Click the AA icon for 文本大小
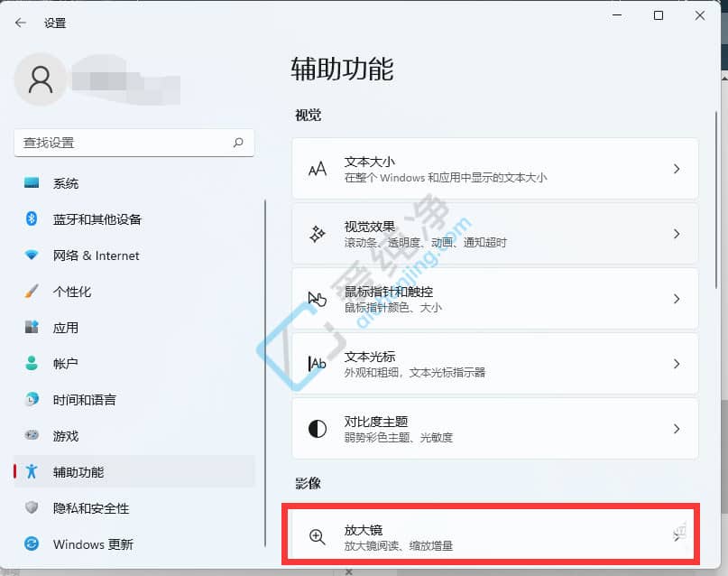 click(318, 169)
